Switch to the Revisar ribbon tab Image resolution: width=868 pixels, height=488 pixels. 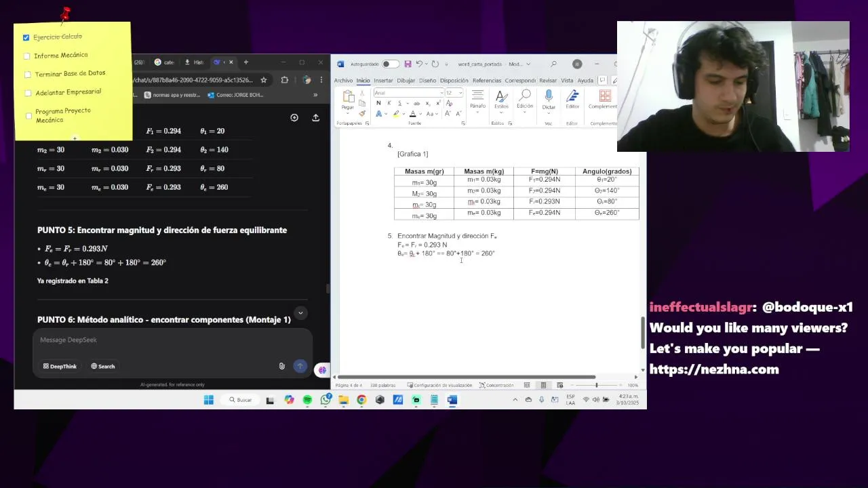pos(548,80)
